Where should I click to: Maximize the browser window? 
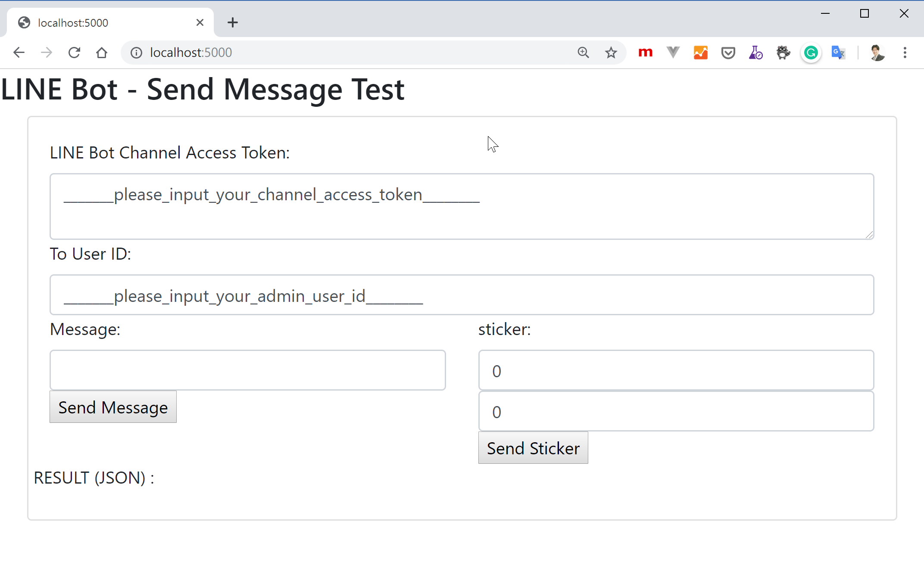point(865,14)
